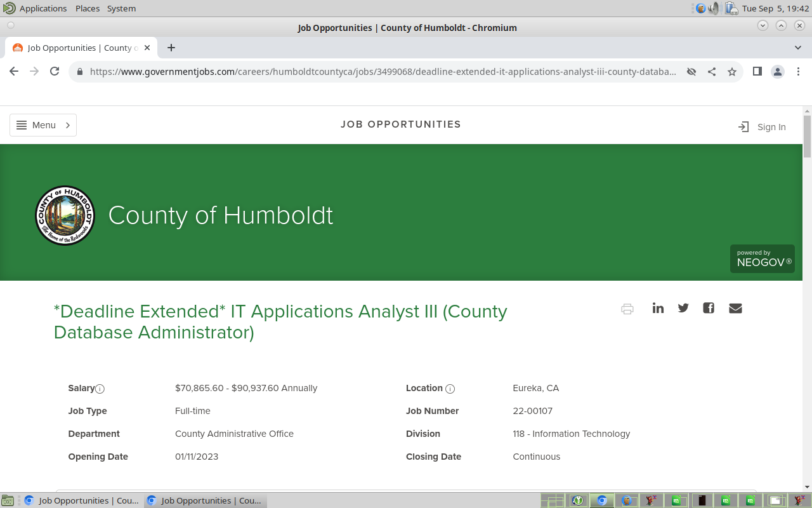812x508 pixels.
Task: Expand the tab search dropdown arrow
Action: [x=798, y=48]
